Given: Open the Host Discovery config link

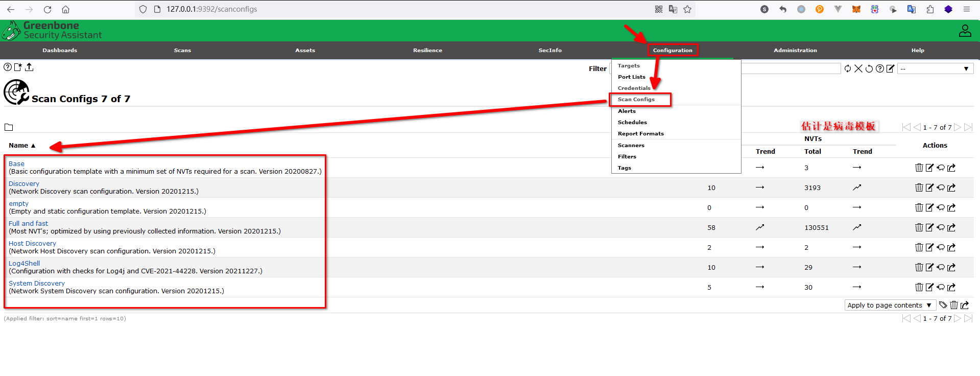Looking at the screenshot, I should click(32, 244).
